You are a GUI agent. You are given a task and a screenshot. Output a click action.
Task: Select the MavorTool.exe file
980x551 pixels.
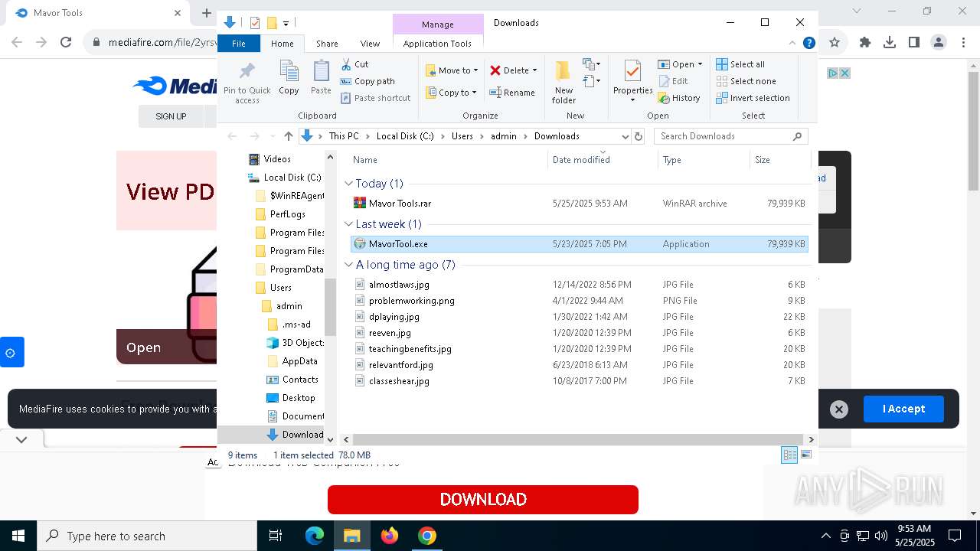pos(580,244)
